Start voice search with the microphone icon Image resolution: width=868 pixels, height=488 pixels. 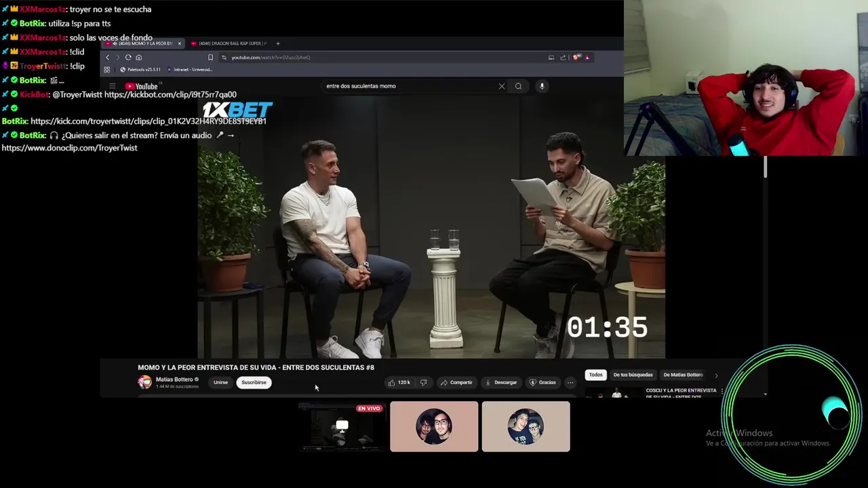click(542, 86)
